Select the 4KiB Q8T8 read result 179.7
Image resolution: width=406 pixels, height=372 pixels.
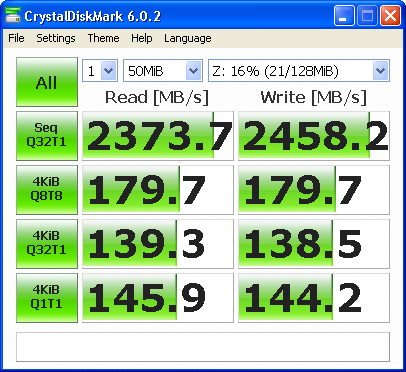pyautogui.click(x=158, y=190)
